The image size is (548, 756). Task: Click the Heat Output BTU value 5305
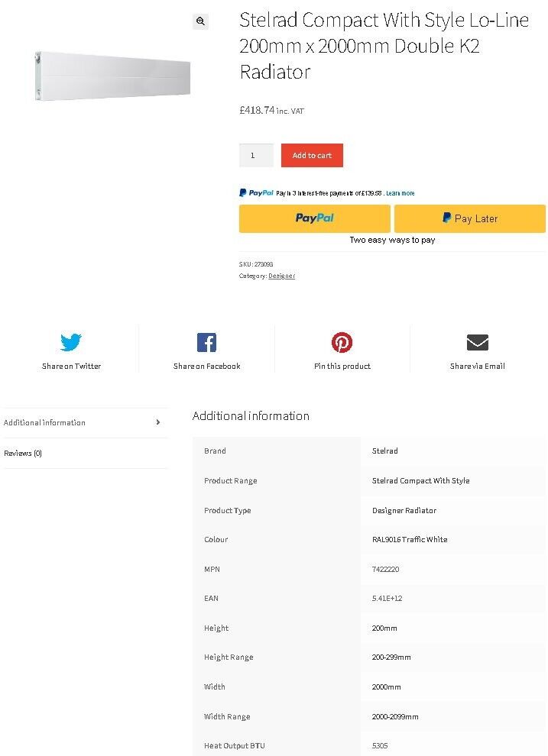380,746
